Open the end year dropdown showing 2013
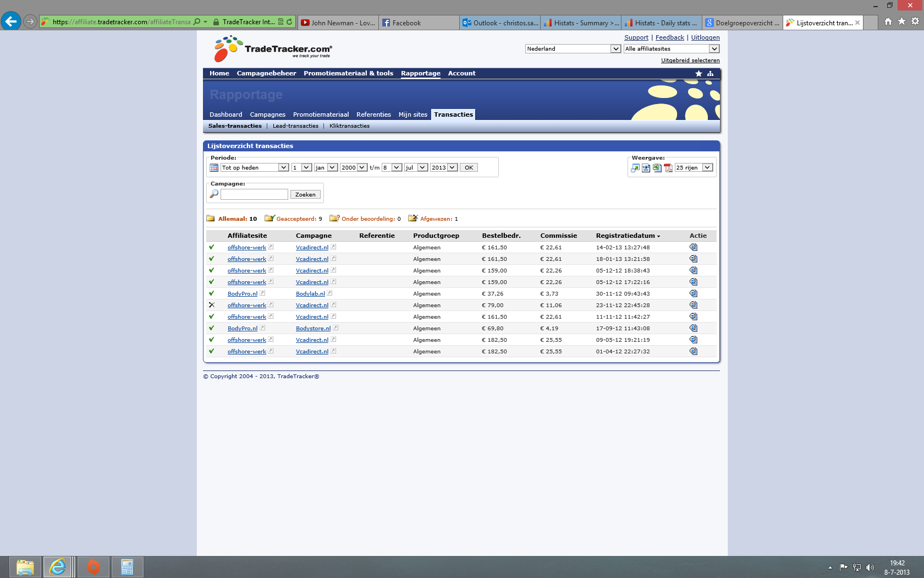The width and height of the screenshot is (924, 578). click(x=444, y=167)
